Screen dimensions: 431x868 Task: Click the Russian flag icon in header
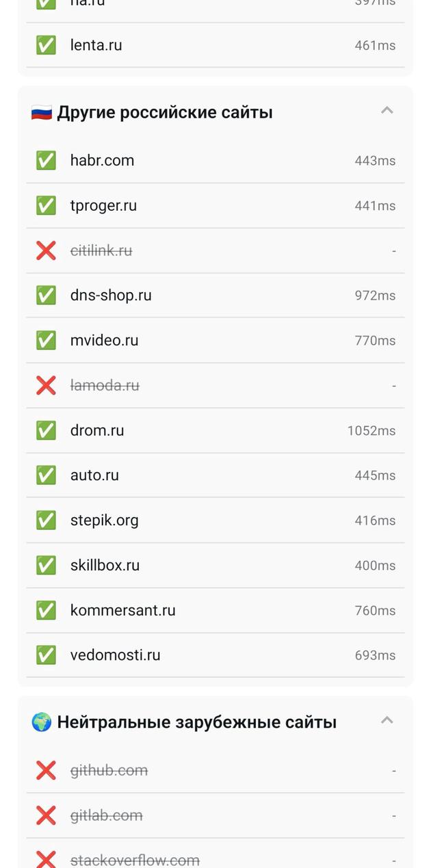click(x=42, y=113)
